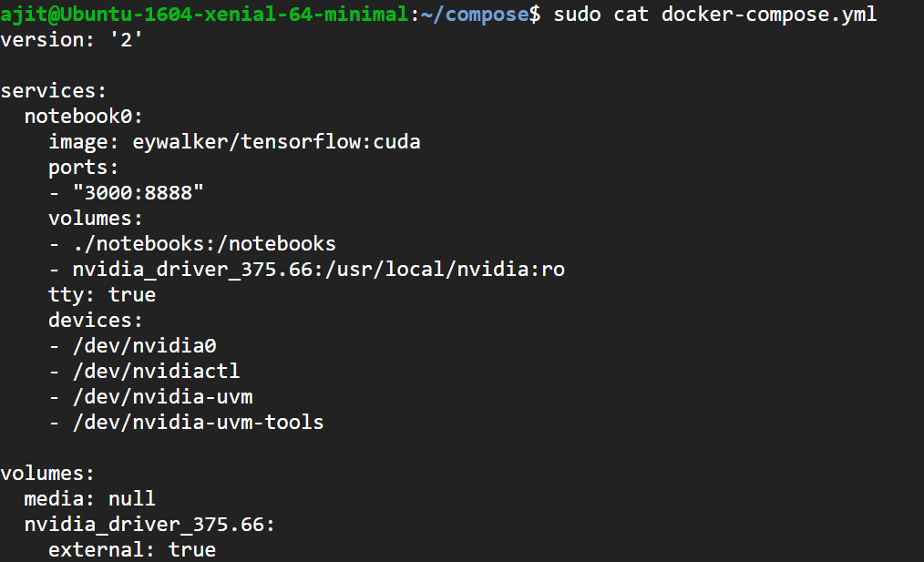Click the hostname Ubuntu-1604-xenial-64-minimal in prompt
Image resolution: width=924 pixels, height=562 pixels.
click(x=225, y=15)
